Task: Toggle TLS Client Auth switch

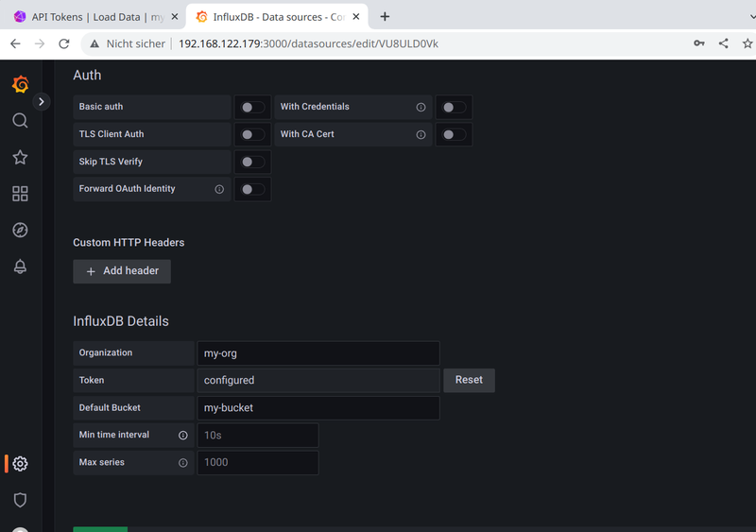Action: 252,134
